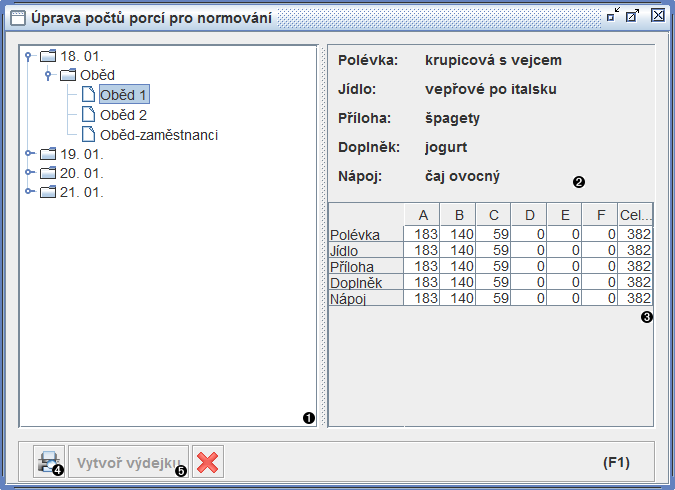Click the print icon button

point(46,461)
